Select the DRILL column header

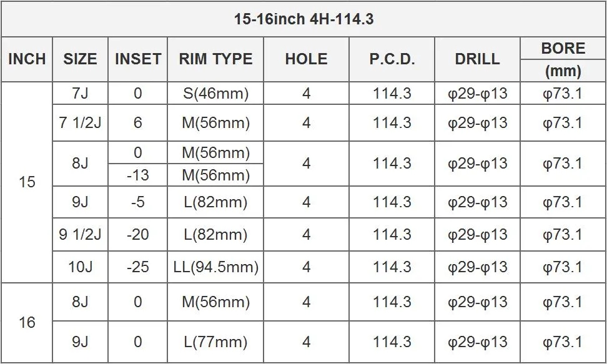477,59
